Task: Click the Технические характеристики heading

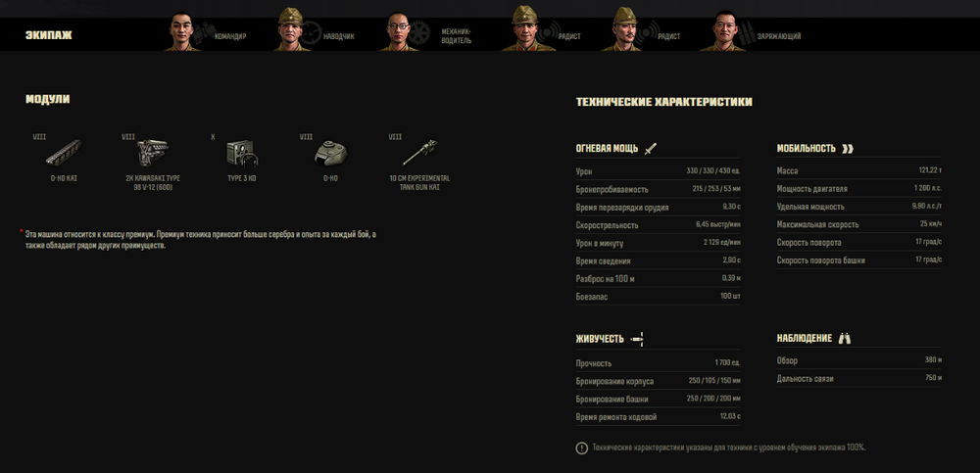Action: [663, 102]
